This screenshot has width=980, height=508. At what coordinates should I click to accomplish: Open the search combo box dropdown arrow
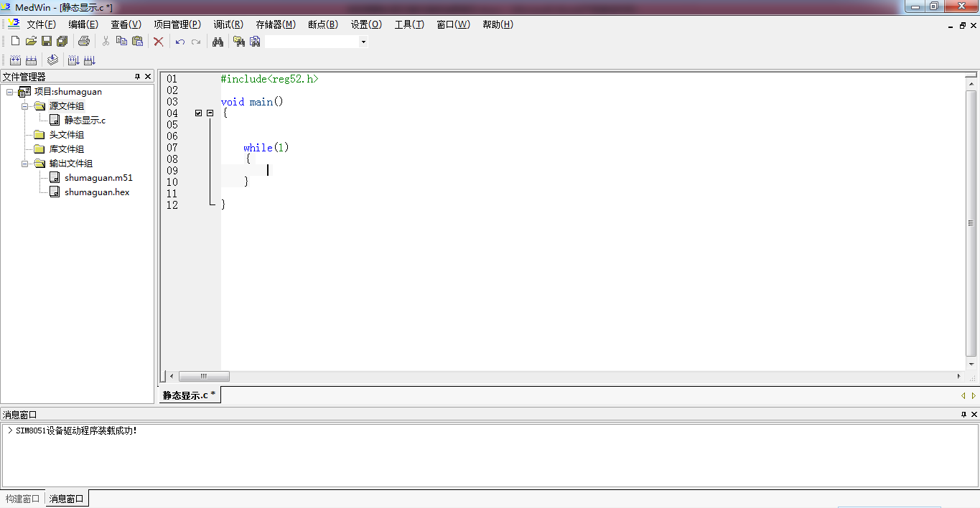pyautogui.click(x=363, y=42)
